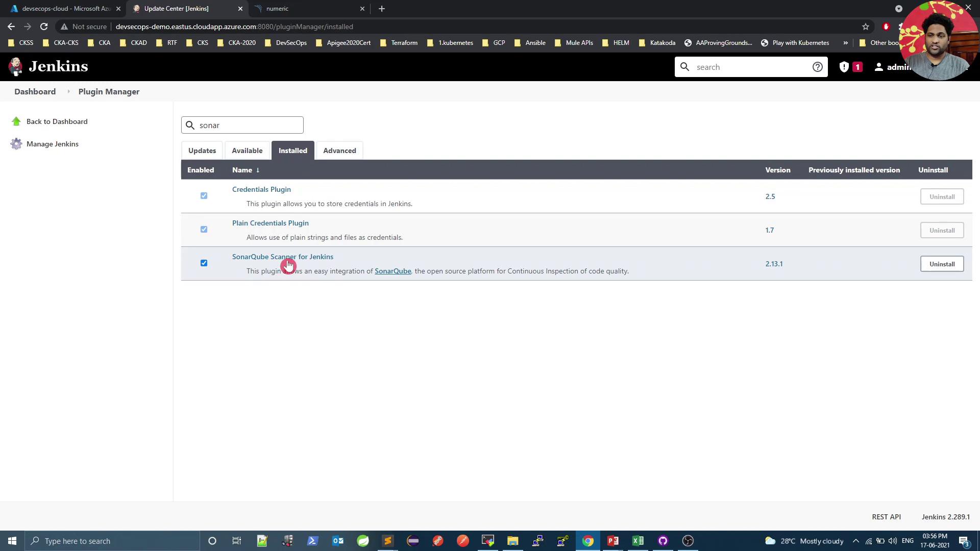Viewport: 980px width, 551px height.
Task: Click the Jenkins logo icon
Action: (16, 66)
